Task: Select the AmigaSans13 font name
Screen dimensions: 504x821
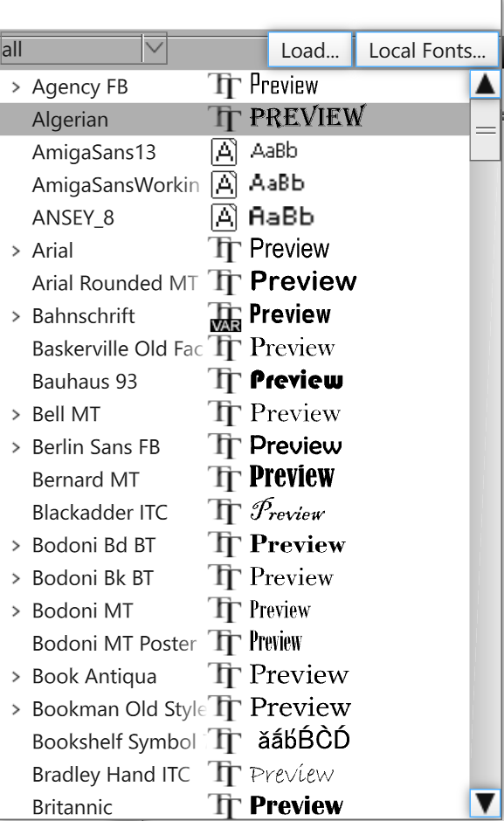Action: tap(94, 152)
